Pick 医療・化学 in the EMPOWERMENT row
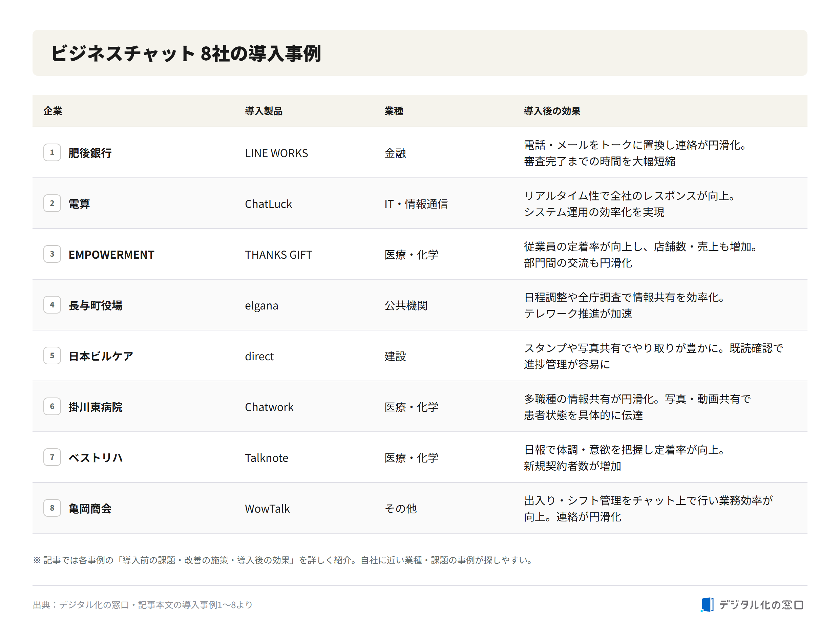840x644 pixels. (x=412, y=255)
